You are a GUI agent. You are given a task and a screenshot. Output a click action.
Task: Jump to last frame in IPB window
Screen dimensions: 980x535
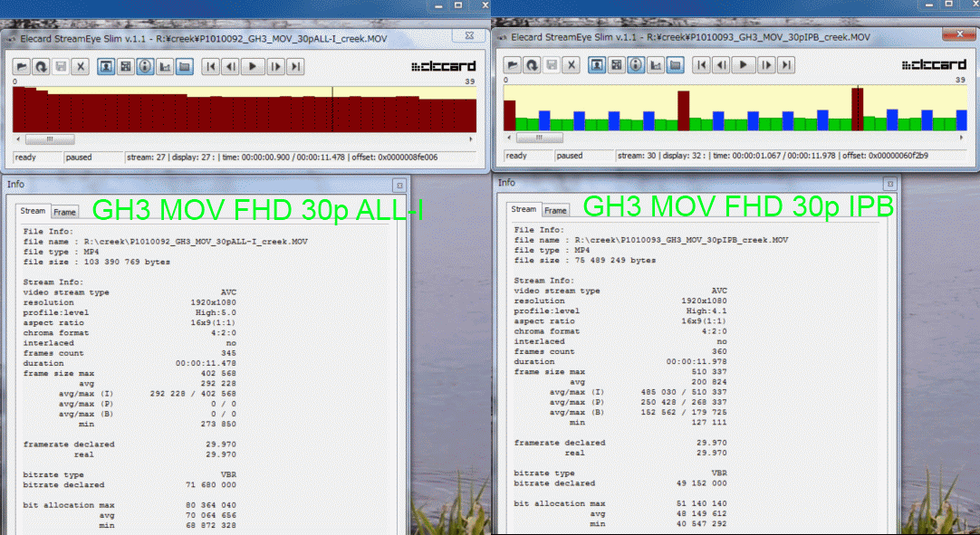(x=786, y=64)
